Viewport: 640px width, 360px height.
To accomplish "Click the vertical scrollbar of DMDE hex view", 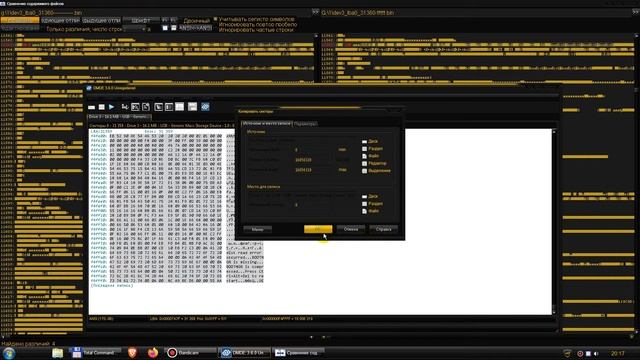I will [554, 221].
